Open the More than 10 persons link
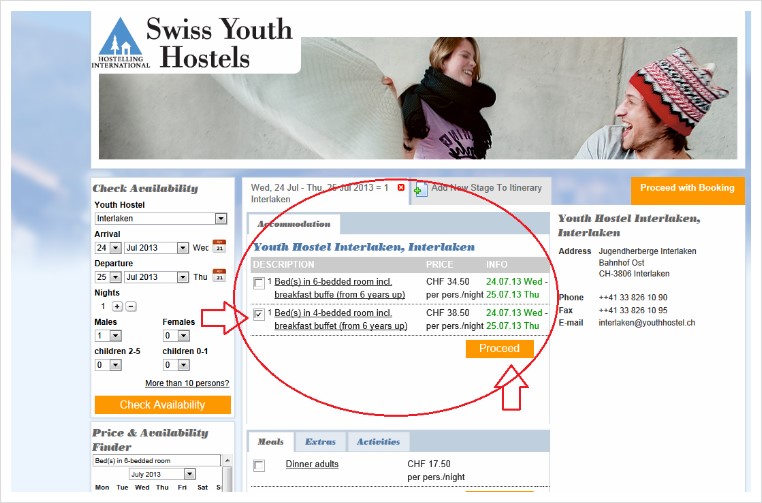762x503 pixels. [187, 383]
